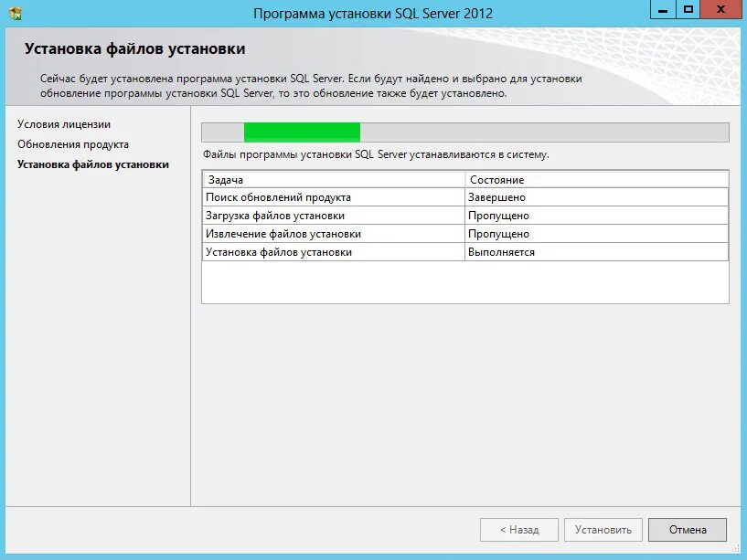The width and height of the screenshot is (747, 560).
Task: Select the Обновления продукта step
Action: pyautogui.click(x=73, y=144)
